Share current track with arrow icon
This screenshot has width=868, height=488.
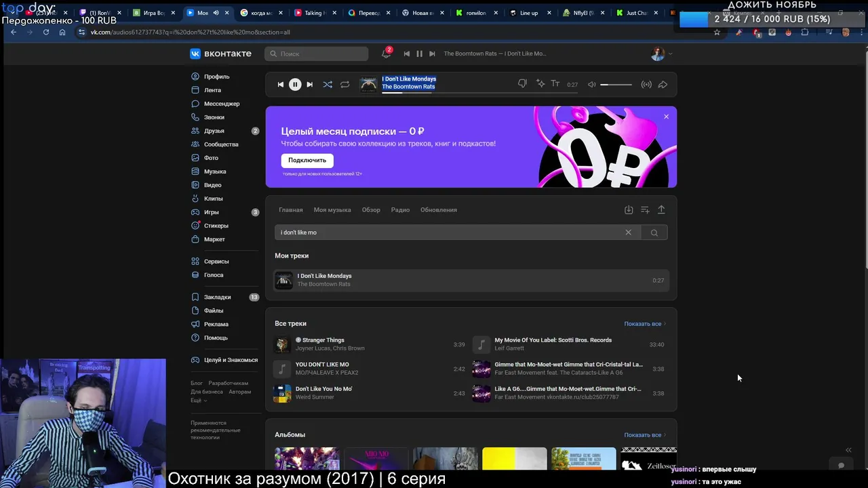click(x=663, y=84)
